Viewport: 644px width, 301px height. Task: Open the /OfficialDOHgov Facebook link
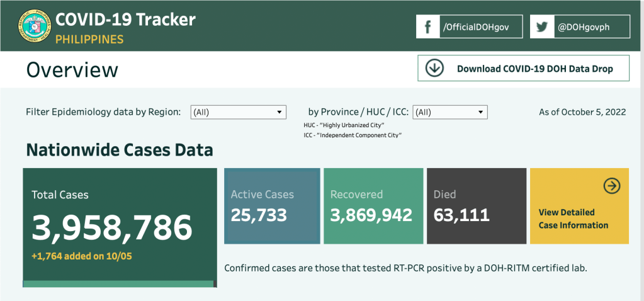475,27
